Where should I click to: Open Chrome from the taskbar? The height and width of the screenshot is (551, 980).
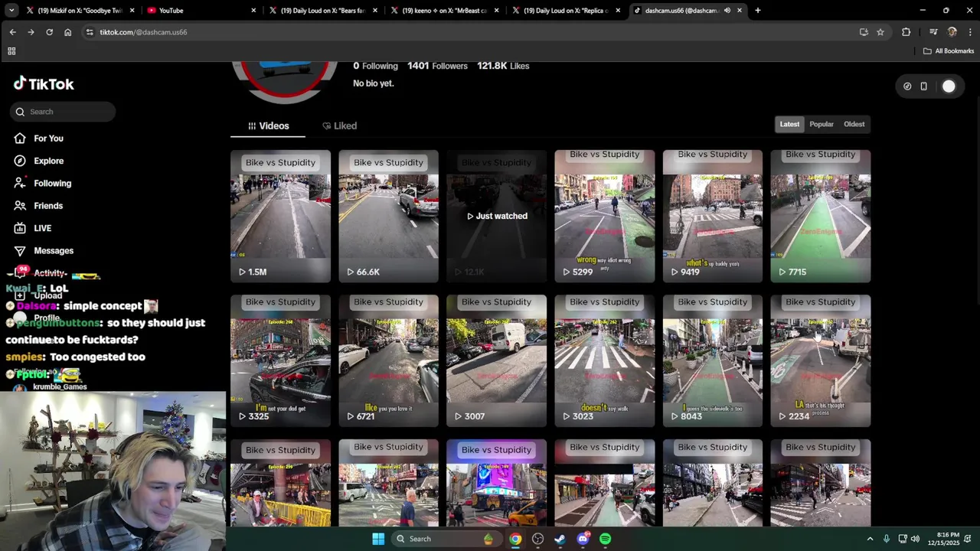point(516,539)
